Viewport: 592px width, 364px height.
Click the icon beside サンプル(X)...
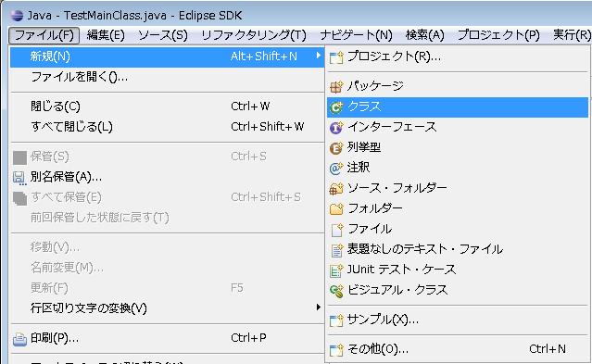pos(336,320)
